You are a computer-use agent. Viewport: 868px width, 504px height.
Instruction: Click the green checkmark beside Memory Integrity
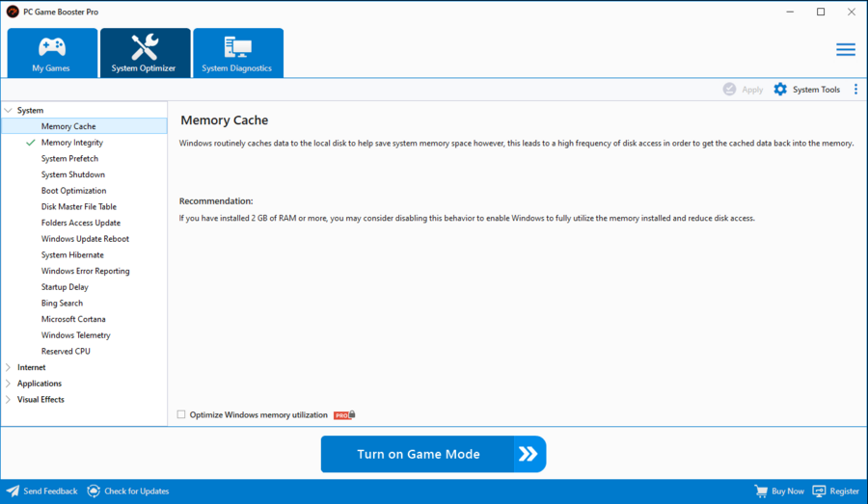(x=31, y=143)
